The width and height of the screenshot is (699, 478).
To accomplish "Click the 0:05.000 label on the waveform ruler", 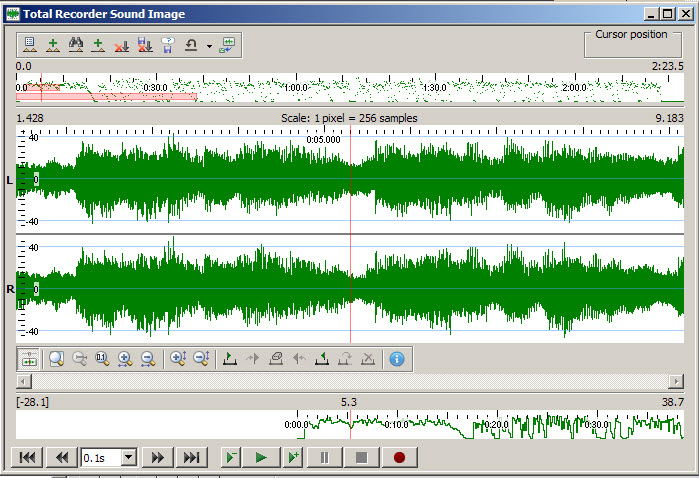I will click(x=323, y=140).
